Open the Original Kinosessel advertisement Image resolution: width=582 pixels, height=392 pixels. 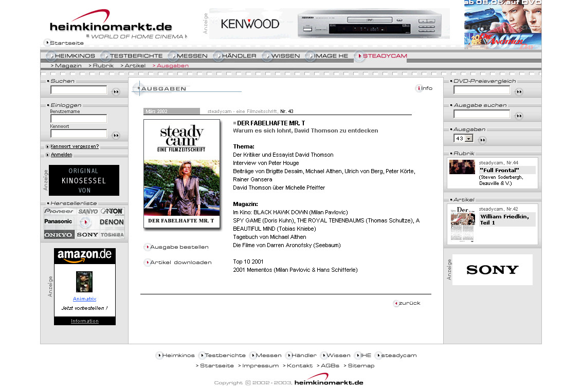(x=84, y=180)
